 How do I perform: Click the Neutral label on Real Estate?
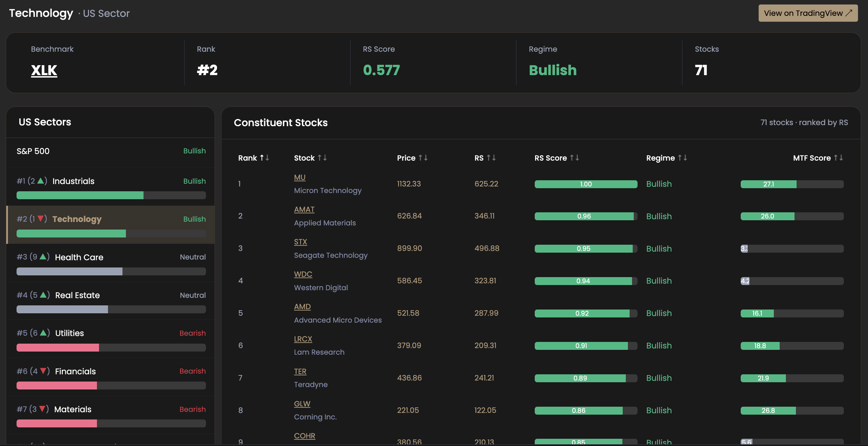(193, 295)
